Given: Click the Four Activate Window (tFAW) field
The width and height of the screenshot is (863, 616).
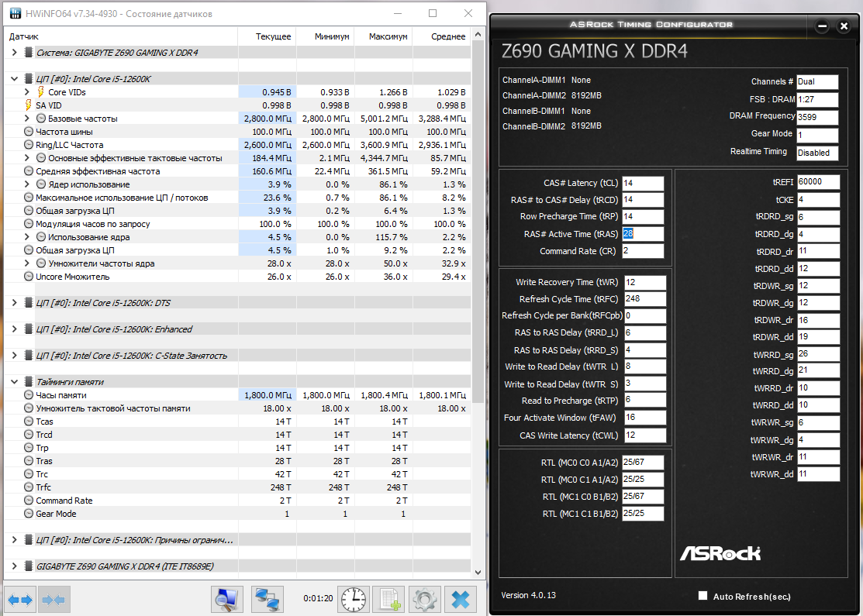Looking at the screenshot, I should 645,418.
